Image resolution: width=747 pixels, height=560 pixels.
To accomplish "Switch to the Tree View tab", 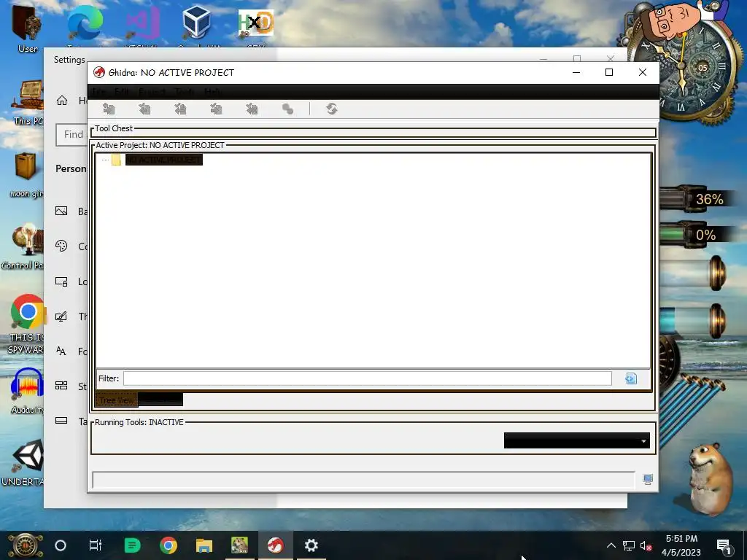I will tap(117, 400).
